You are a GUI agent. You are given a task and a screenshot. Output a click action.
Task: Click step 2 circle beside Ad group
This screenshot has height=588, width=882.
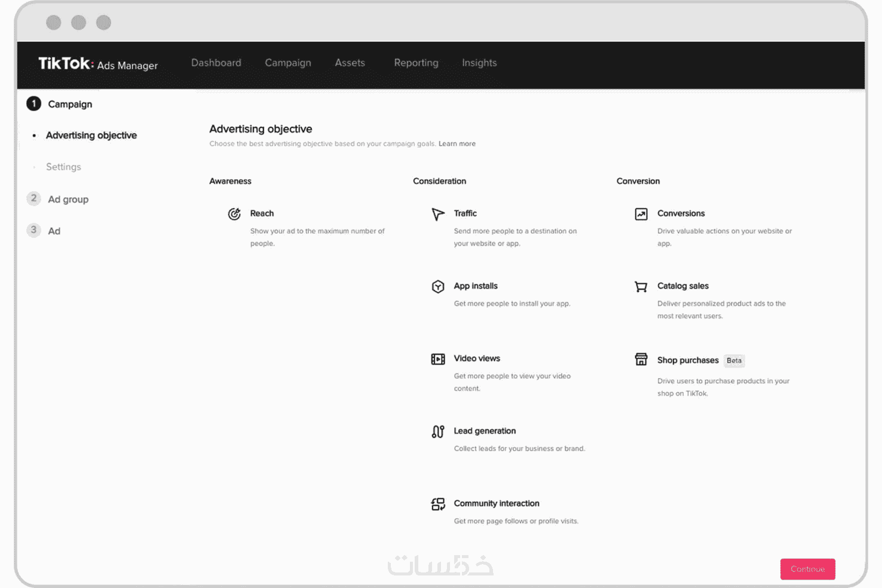click(x=34, y=198)
